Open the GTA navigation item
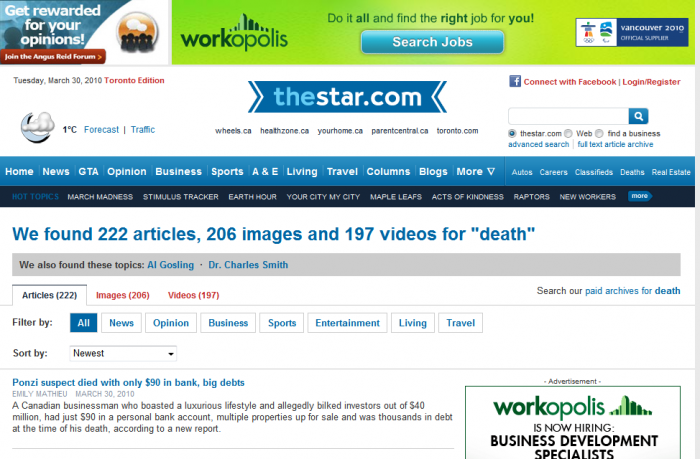 [x=88, y=171]
